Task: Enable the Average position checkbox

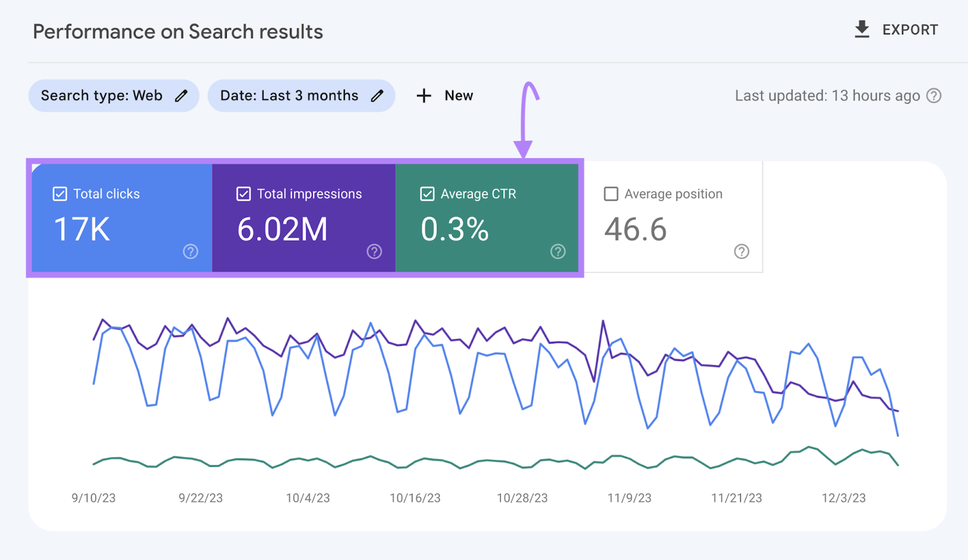Action: point(611,194)
